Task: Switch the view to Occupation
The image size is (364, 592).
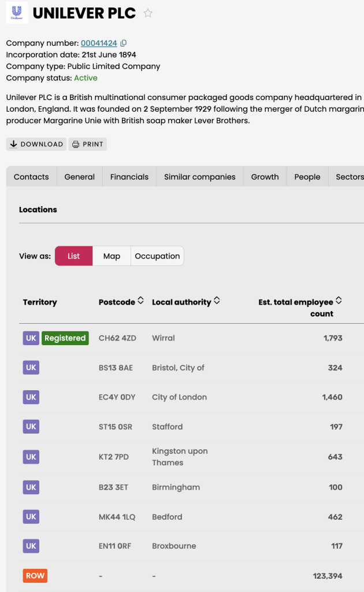Action: 157,256
